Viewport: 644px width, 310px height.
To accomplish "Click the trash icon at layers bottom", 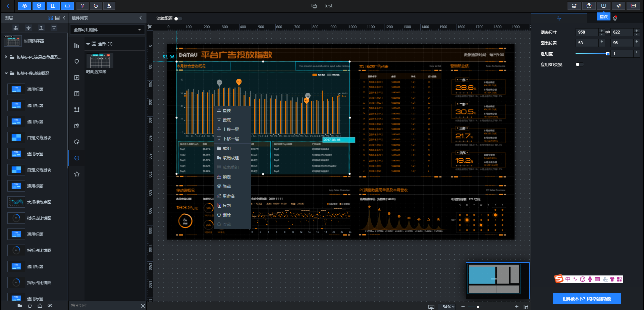I will coord(30,306).
